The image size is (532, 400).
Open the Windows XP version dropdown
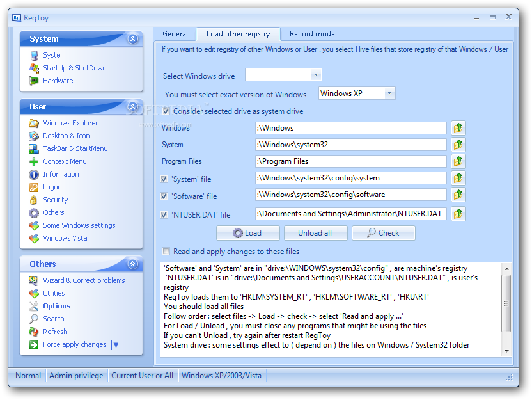click(x=389, y=93)
